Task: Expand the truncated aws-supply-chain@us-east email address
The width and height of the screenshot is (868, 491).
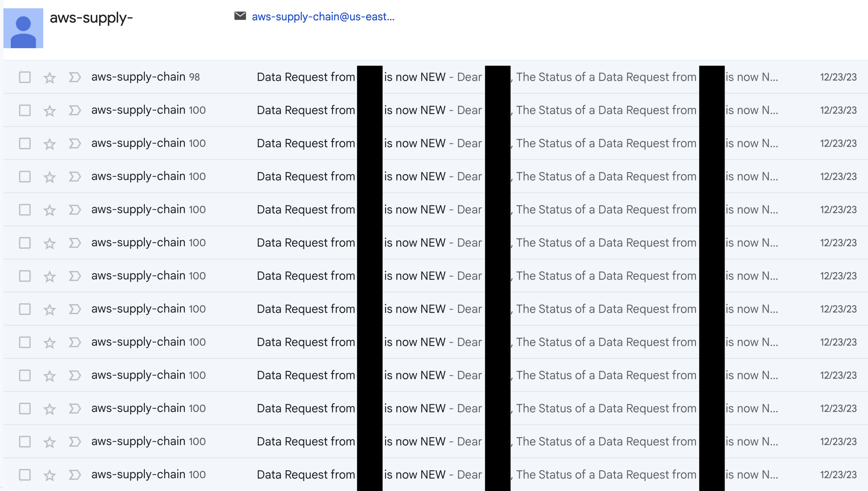Action: pos(323,16)
